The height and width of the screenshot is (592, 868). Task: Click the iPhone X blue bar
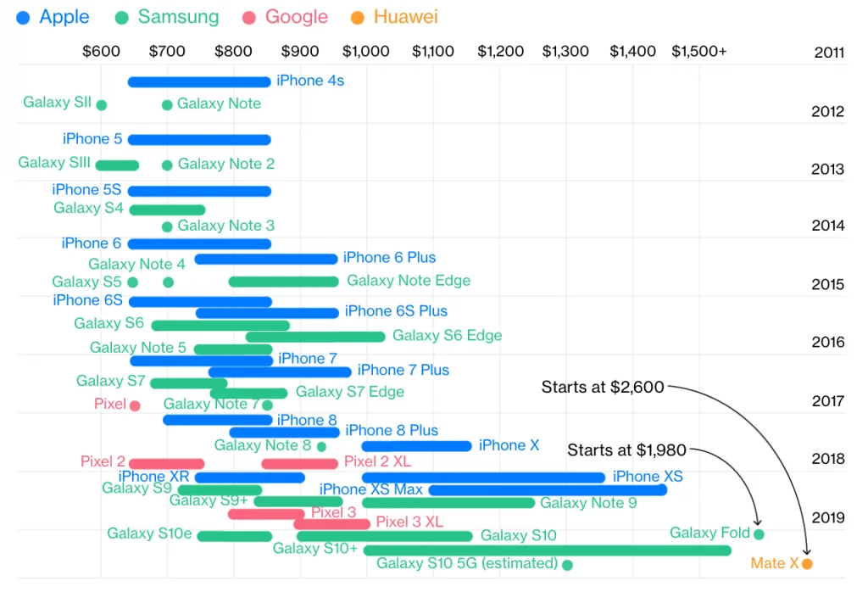point(416,446)
